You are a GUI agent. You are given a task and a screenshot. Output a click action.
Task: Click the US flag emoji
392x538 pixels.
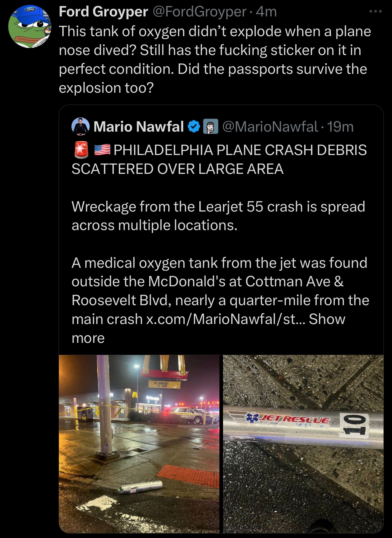pos(102,150)
